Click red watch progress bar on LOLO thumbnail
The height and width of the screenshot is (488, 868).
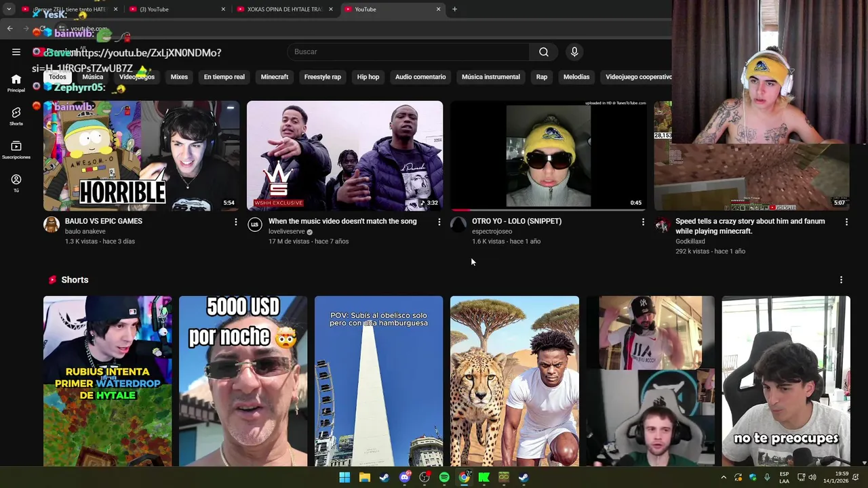(x=462, y=210)
